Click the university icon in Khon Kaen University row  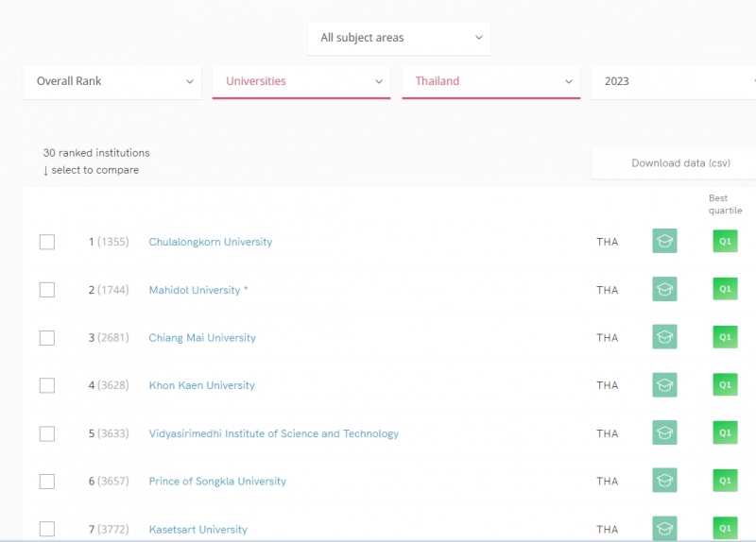(664, 384)
